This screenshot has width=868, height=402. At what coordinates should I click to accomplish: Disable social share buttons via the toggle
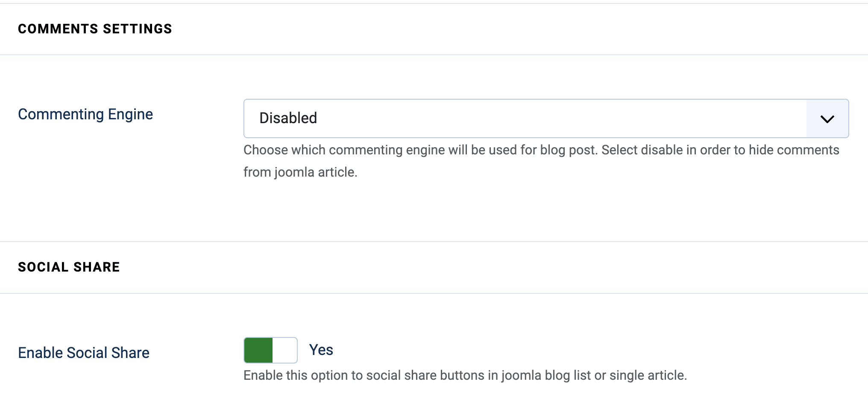[270, 350]
